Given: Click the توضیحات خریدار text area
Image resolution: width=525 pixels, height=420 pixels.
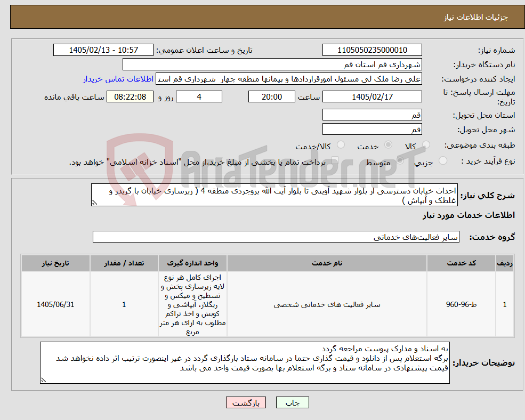Looking at the screenshot, I should pyautogui.click(x=245, y=363).
